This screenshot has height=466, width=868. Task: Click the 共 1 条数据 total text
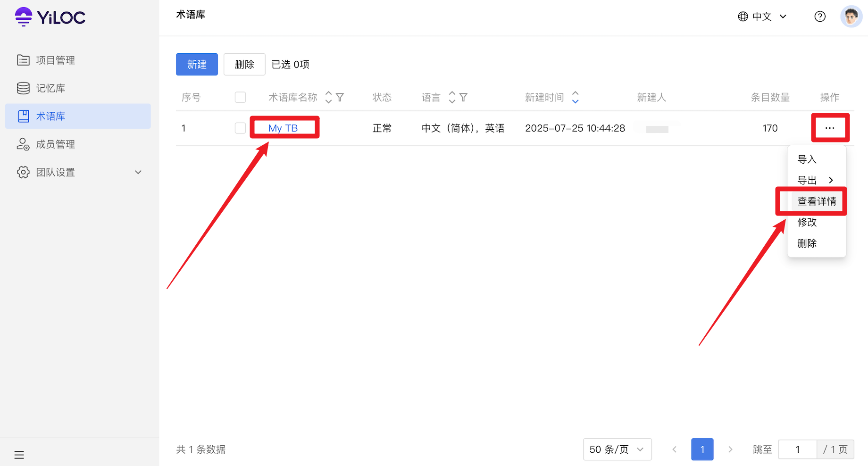pos(201,449)
